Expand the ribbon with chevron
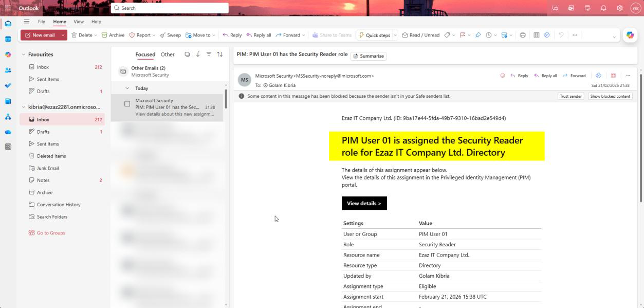 (614, 37)
